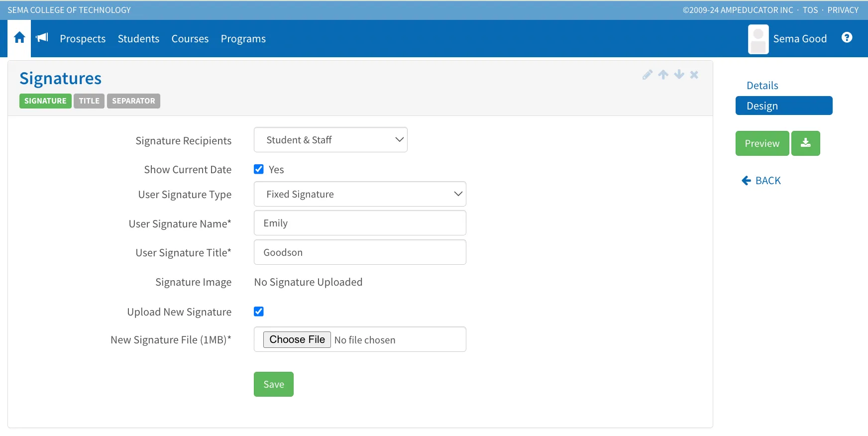Open the Programs menu
The image size is (868, 436).
pos(243,39)
